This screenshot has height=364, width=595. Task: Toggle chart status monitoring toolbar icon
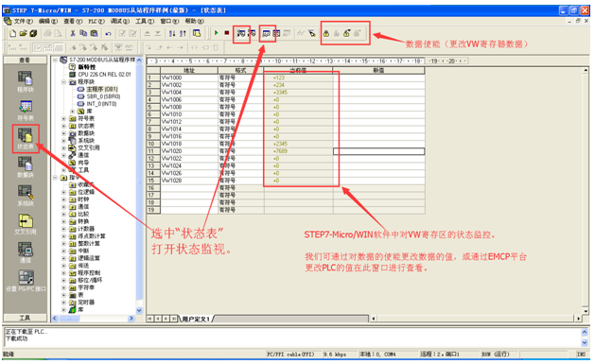(x=266, y=33)
